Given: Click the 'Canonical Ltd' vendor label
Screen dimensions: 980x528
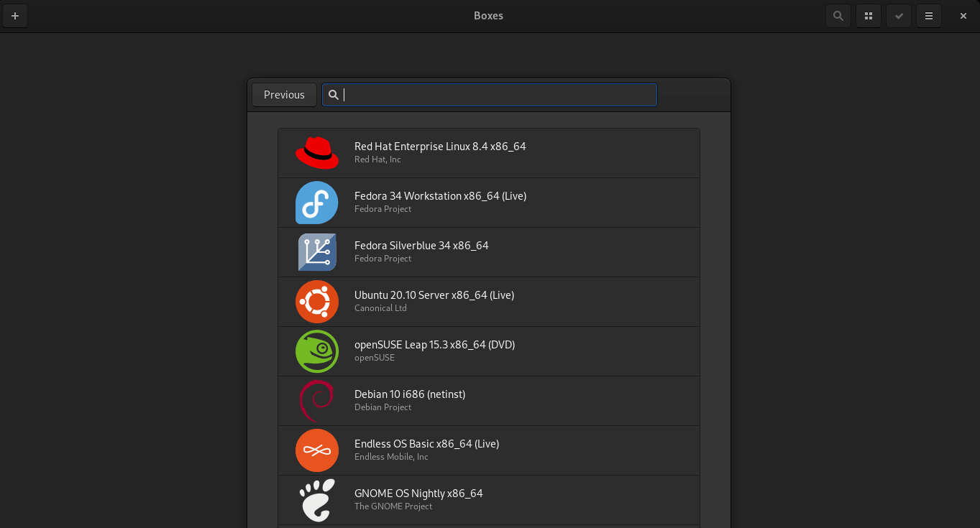Looking at the screenshot, I should pyautogui.click(x=380, y=308).
